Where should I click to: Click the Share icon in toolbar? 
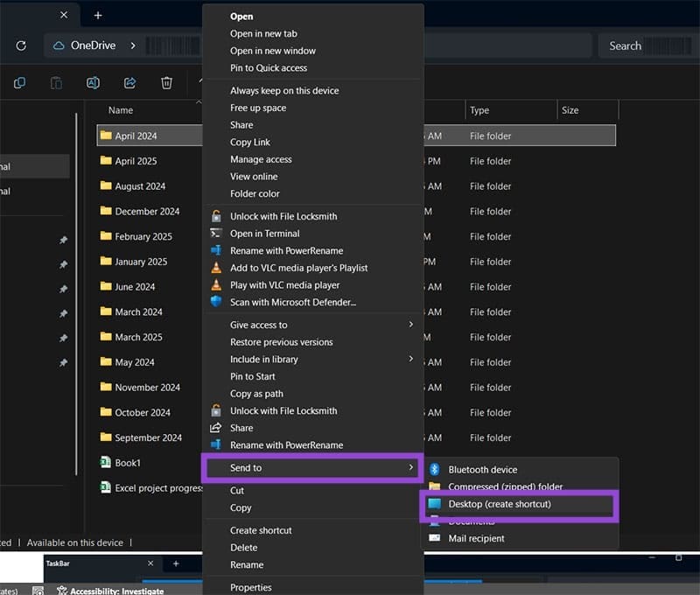129,83
